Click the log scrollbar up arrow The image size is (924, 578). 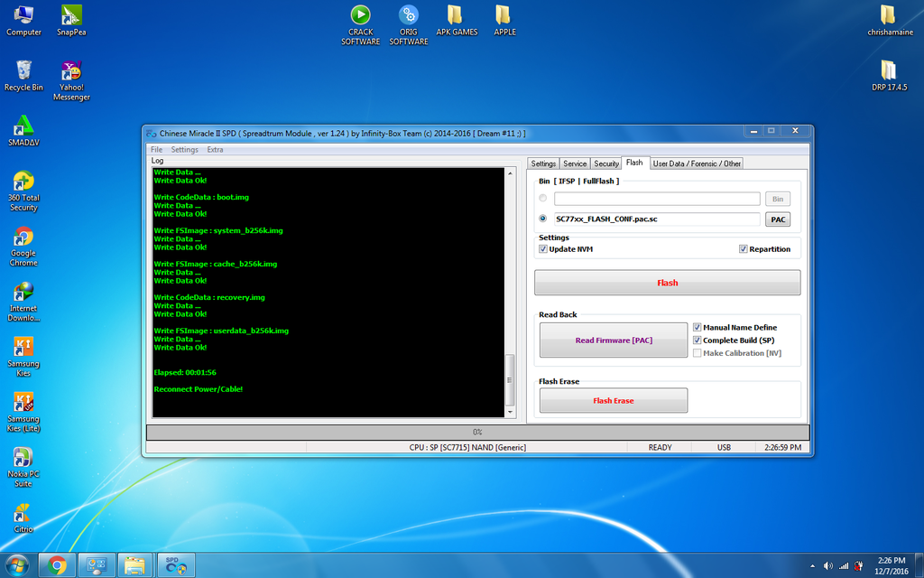coord(511,173)
